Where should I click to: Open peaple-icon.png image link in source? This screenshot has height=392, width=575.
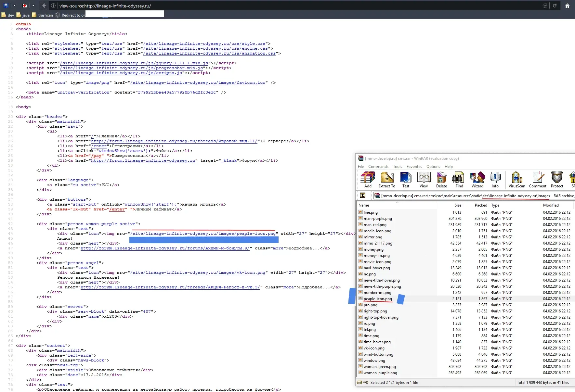coord(203,234)
